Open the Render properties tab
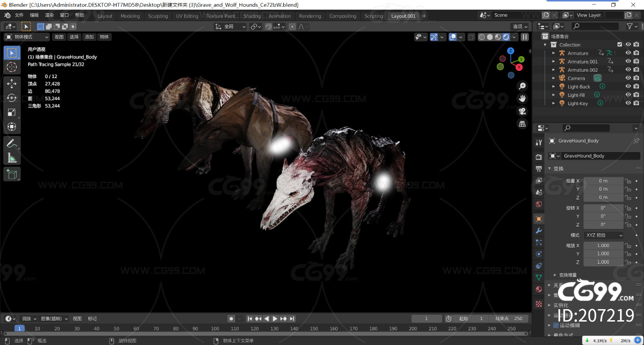 pos(539,157)
